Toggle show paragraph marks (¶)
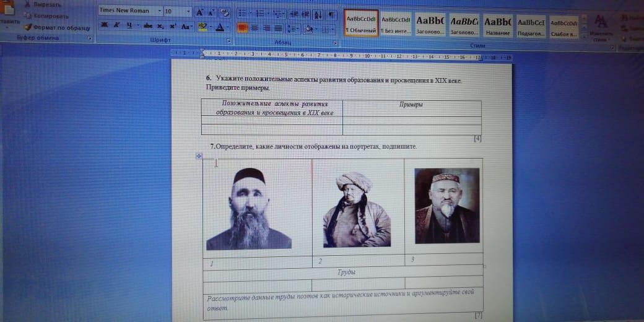 point(331,15)
